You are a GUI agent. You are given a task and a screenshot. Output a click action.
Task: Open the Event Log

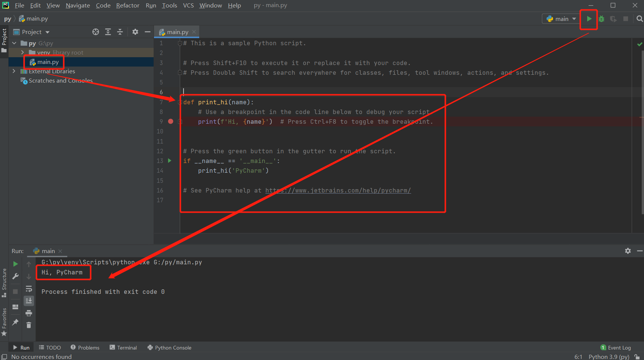click(x=616, y=347)
